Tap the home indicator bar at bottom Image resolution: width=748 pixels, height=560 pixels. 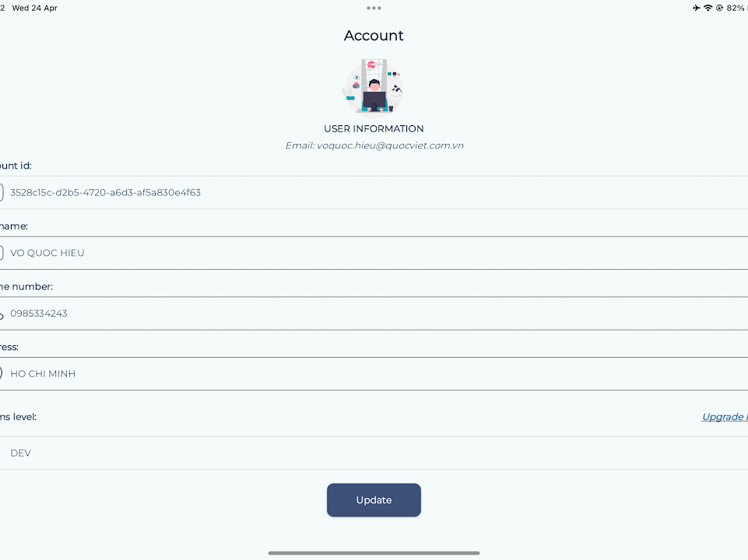(x=374, y=553)
